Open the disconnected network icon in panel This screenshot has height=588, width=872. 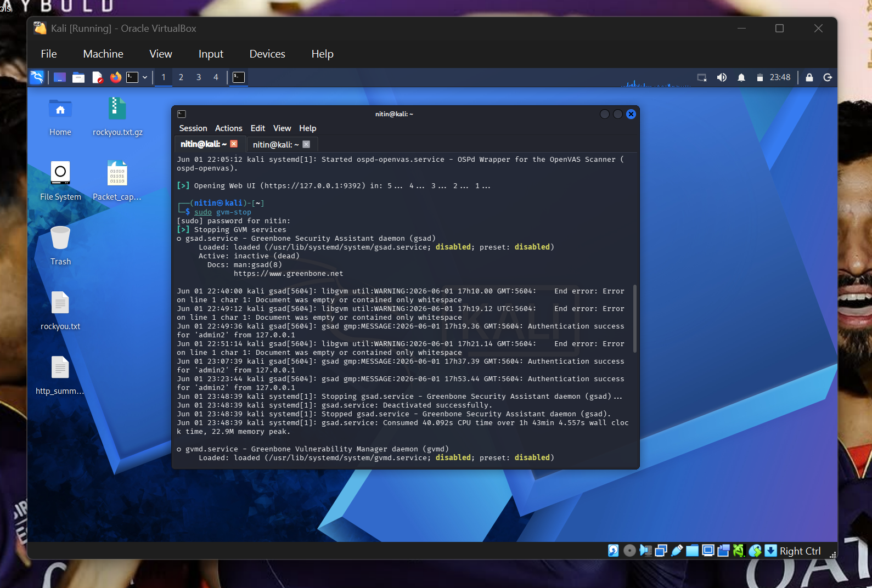click(702, 77)
